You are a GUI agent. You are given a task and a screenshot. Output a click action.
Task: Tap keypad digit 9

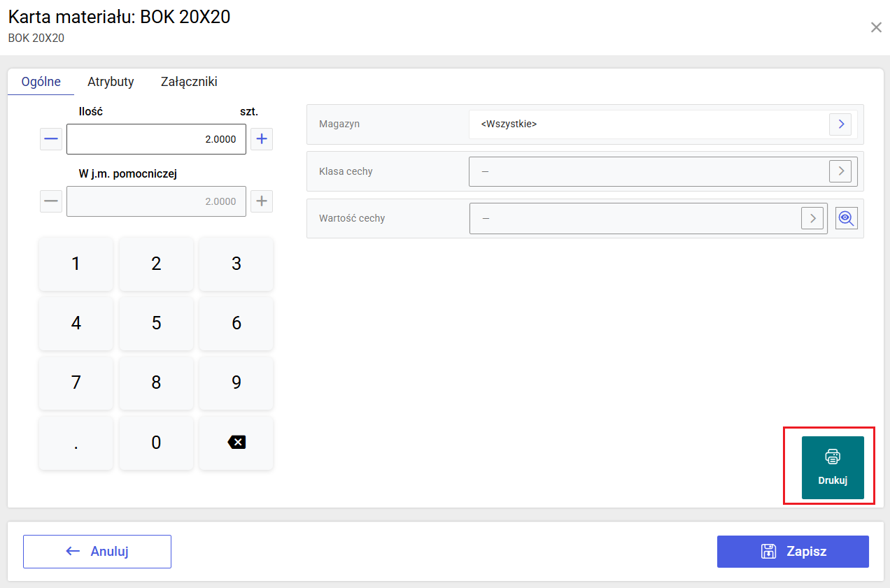(x=236, y=382)
